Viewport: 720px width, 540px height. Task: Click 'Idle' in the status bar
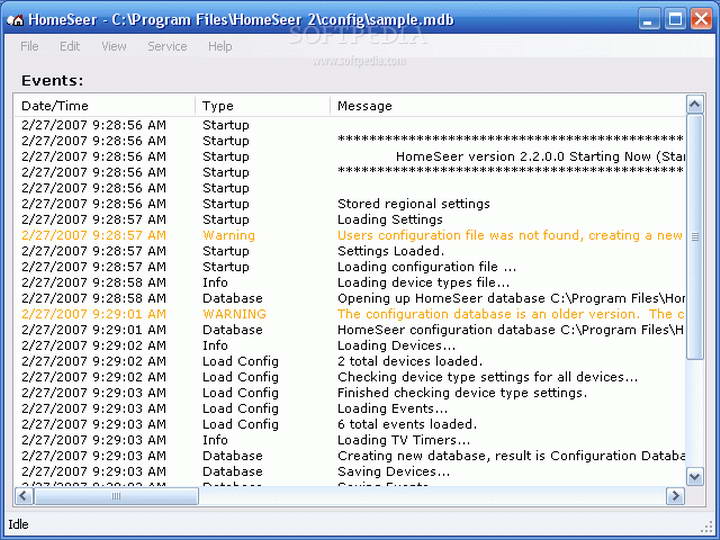click(x=18, y=524)
